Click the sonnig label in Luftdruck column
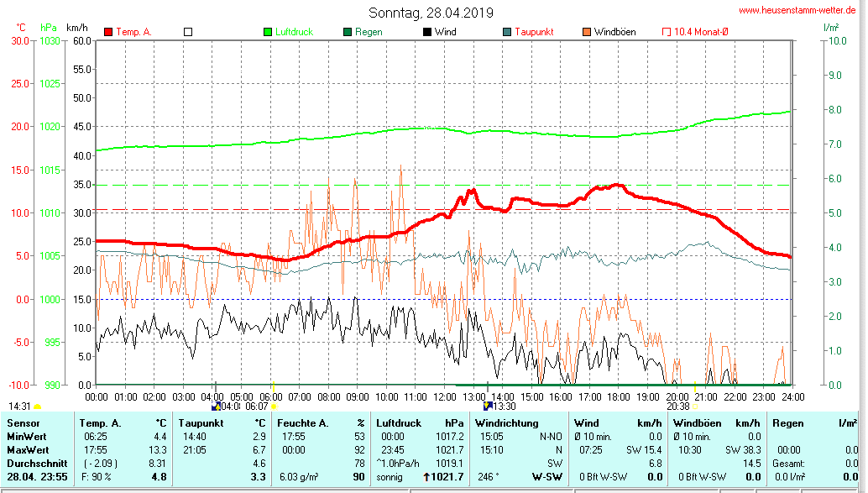Image resolution: width=868 pixels, height=493 pixels. click(390, 477)
